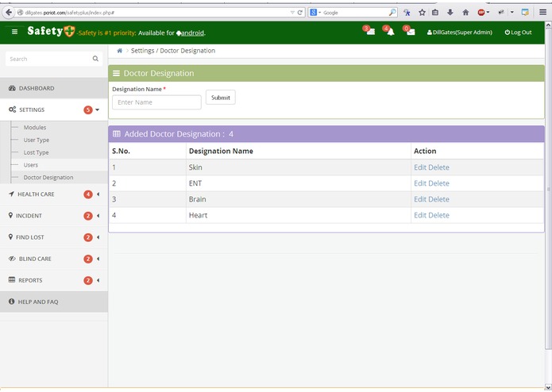Select Doctor Designation in sidebar
552x392 pixels.
pyautogui.click(x=48, y=178)
